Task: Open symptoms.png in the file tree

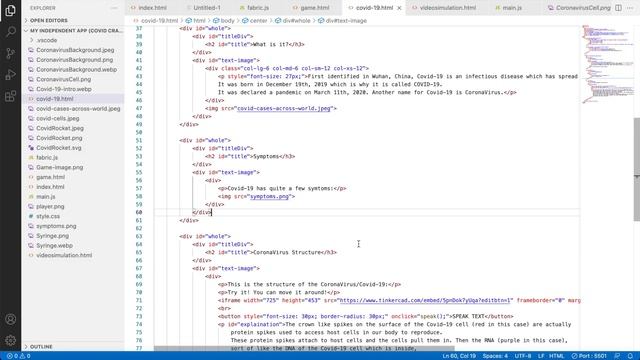Action: pos(73,226)
